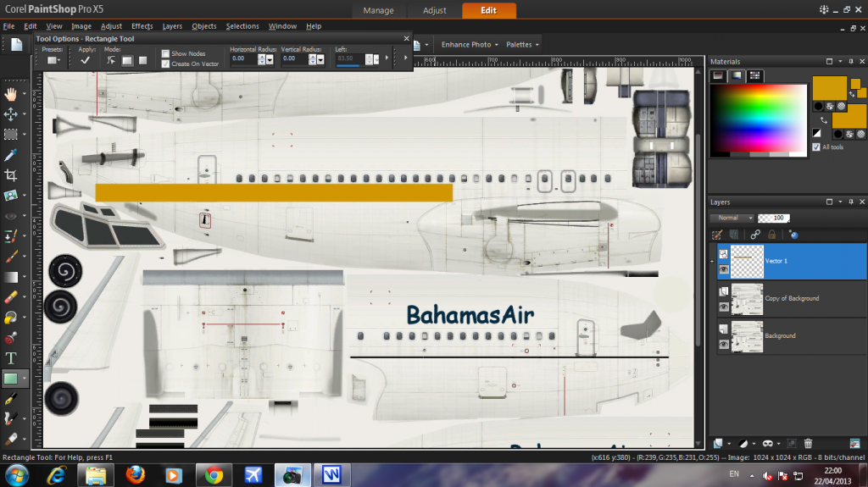The width and height of the screenshot is (868, 487).
Task: Open Firefox from the Windows taskbar
Action: point(135,475)
